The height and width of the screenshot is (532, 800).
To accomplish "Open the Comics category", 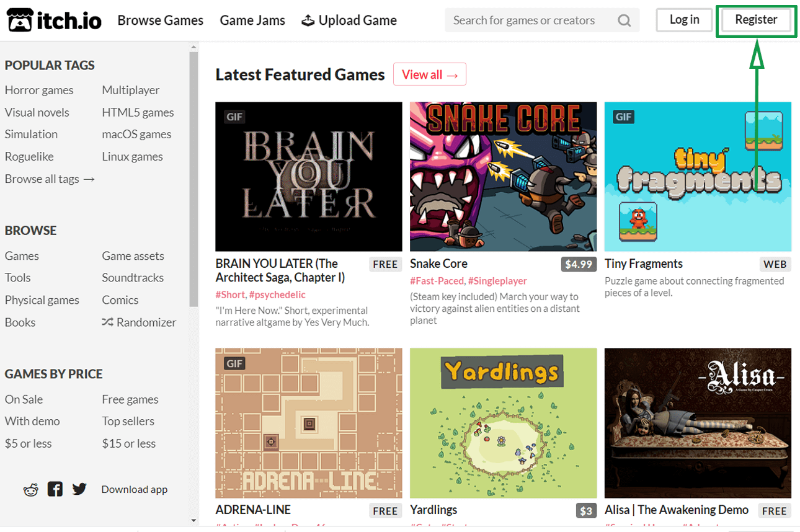I will [120, 300].
